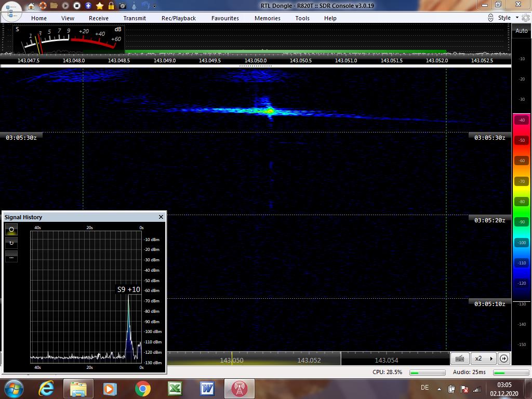This screenshot has width=532, height=399.
Task: Click 143.054 on the bottom tuning bar
Action: (387, 361)
